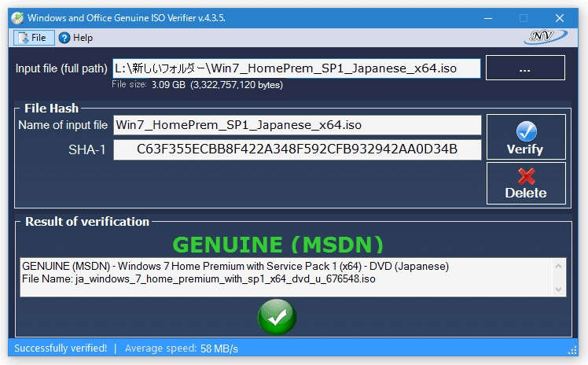Click the 'File Hash' group heading
This screenshot has height=365, width=588.
click(51, 109)
